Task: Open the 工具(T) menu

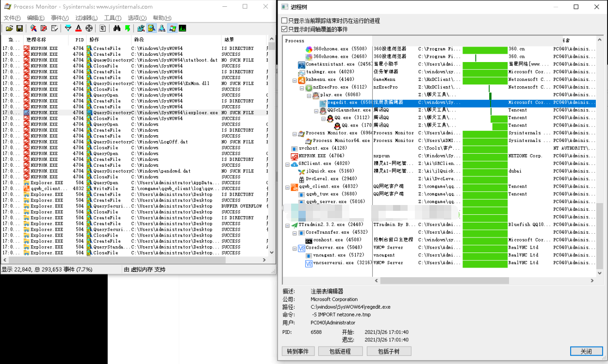Action: [x=113, y=18]
